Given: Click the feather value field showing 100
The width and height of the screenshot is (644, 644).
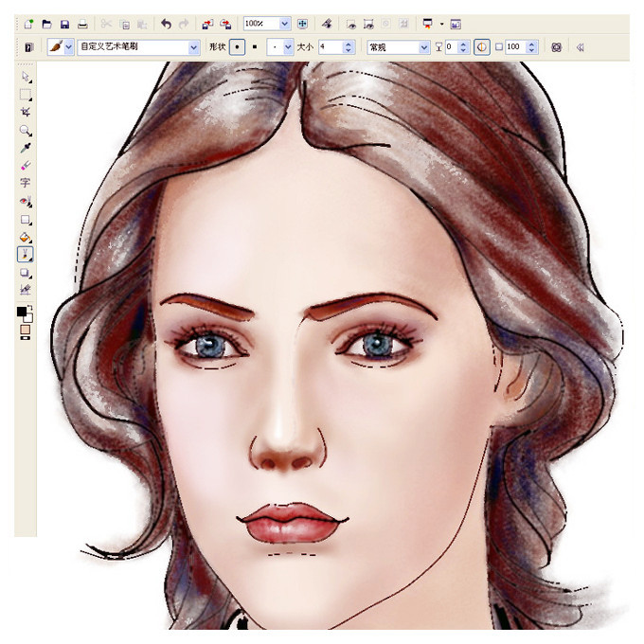Looking at the screenshot, I should click(515, 47).
